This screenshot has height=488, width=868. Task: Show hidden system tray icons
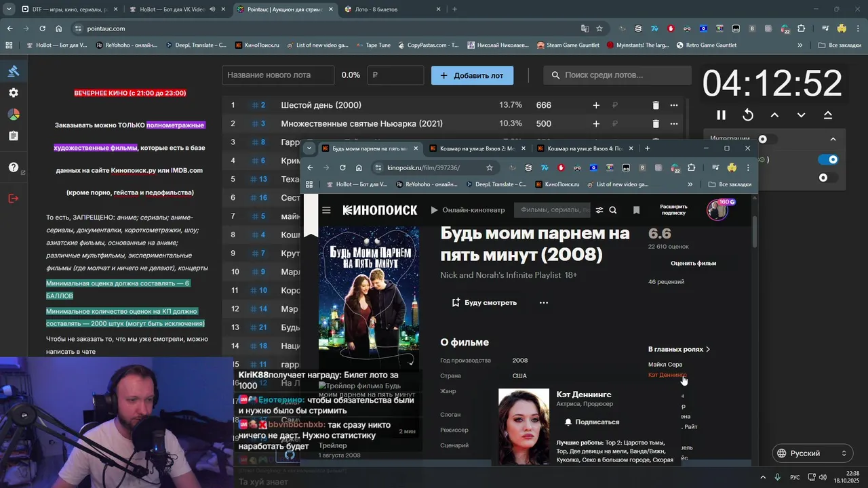click(x=763, y=477)
